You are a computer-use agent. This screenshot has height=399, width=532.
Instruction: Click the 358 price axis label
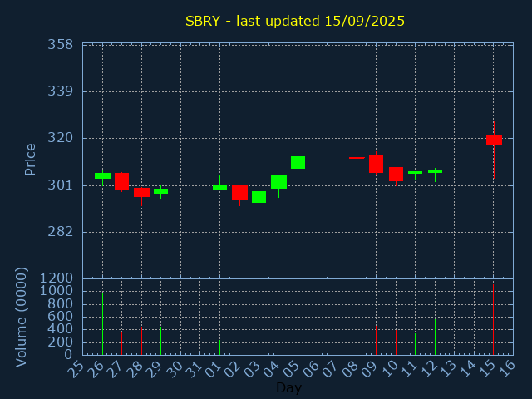click(x=61, y=44)
